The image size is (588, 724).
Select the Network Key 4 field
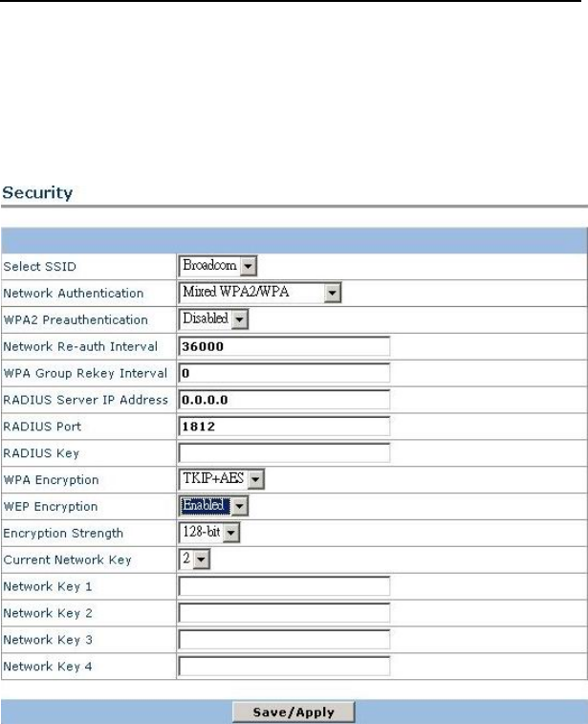[284, 666]
